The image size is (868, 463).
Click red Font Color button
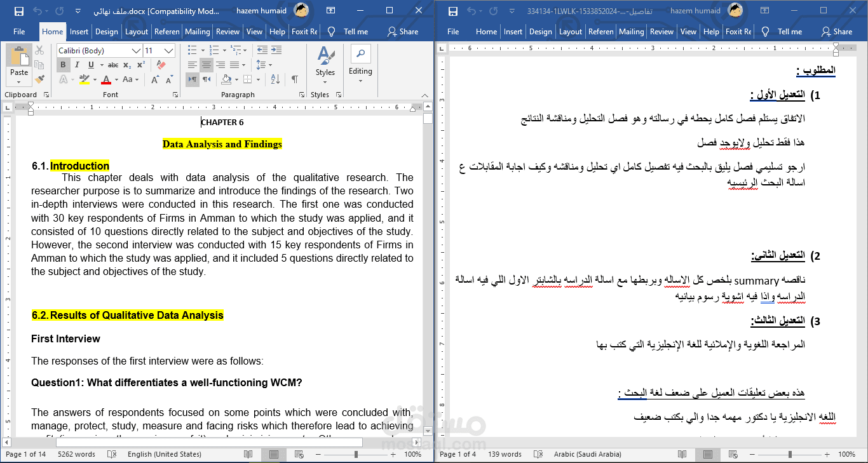coord(105,79)
